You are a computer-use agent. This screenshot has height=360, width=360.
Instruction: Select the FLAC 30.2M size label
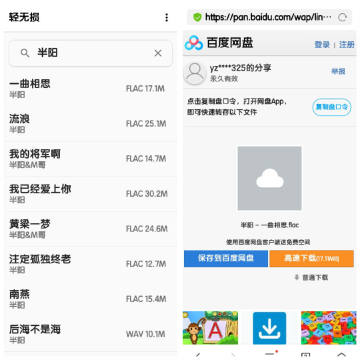click(147, 194)
